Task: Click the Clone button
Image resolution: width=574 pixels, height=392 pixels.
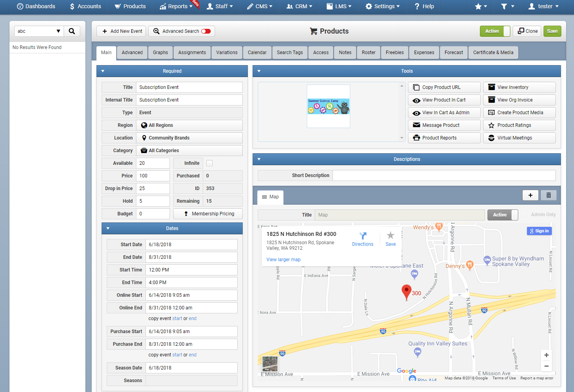Action: (x=527, y=31)
